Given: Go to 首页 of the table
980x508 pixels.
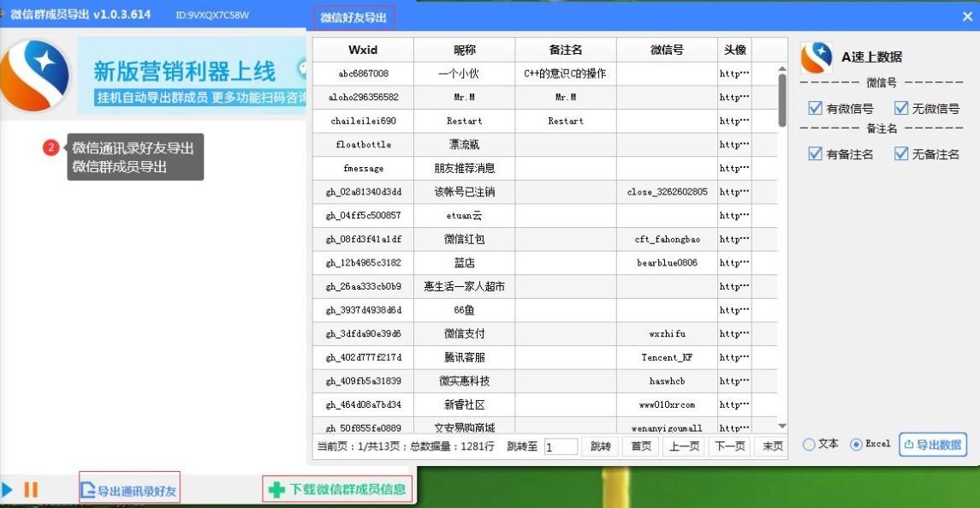Looking at the screenshot, I should 640,446.
